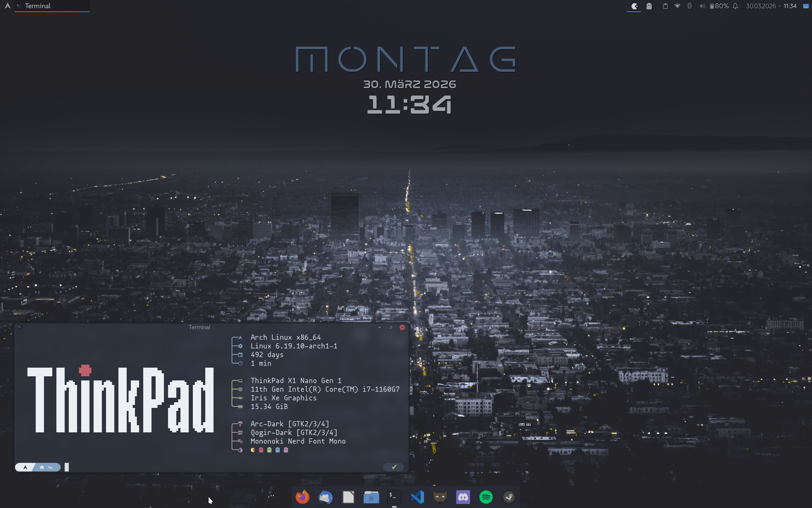812x508 pixels.
Task: Toggle Bluetooth from the panel icon
Action: pos(689,6)
